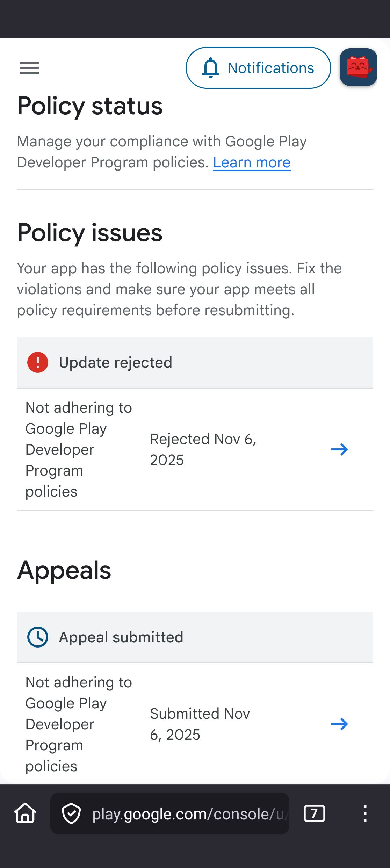Click the Appeal submitted clock icon
The height and width of the screenshot is (868, 390).
click(x=38, y=637)
